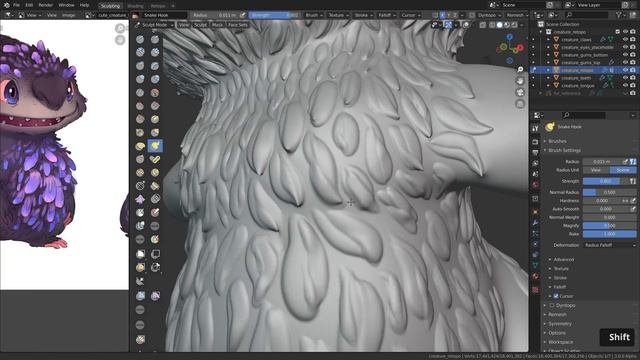Select the Blob brush tool

(155, 79)
